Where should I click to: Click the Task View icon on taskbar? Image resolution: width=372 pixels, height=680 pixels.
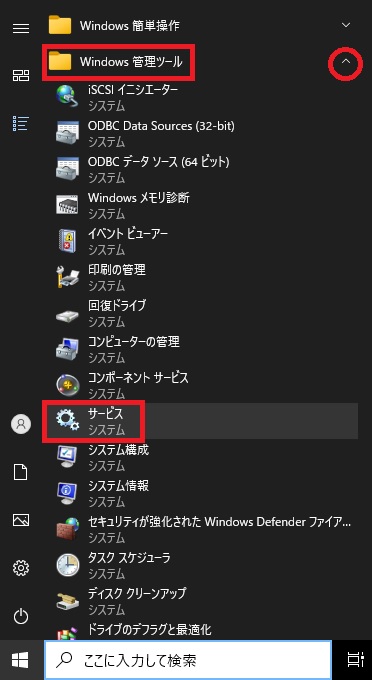coord(356,660)
